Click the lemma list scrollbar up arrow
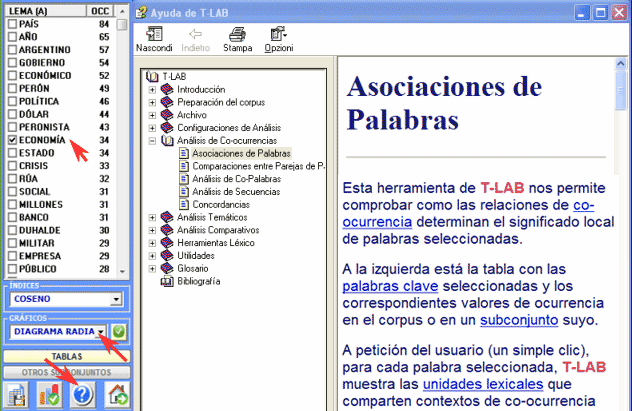The image size is (632, 411). (122, 11)
